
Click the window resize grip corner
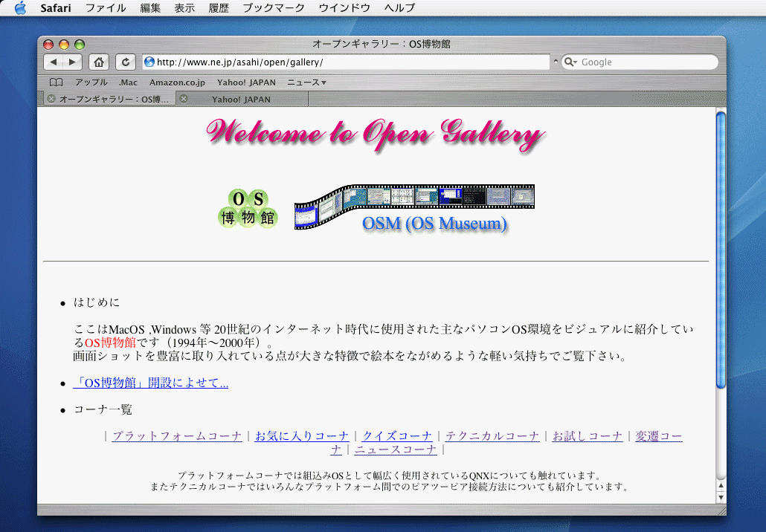[x=721, y=510]
